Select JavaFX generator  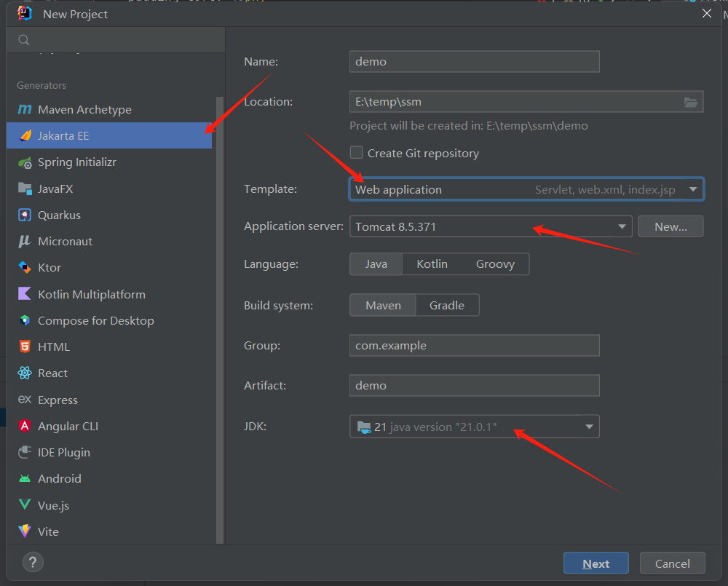click(109, 189)
